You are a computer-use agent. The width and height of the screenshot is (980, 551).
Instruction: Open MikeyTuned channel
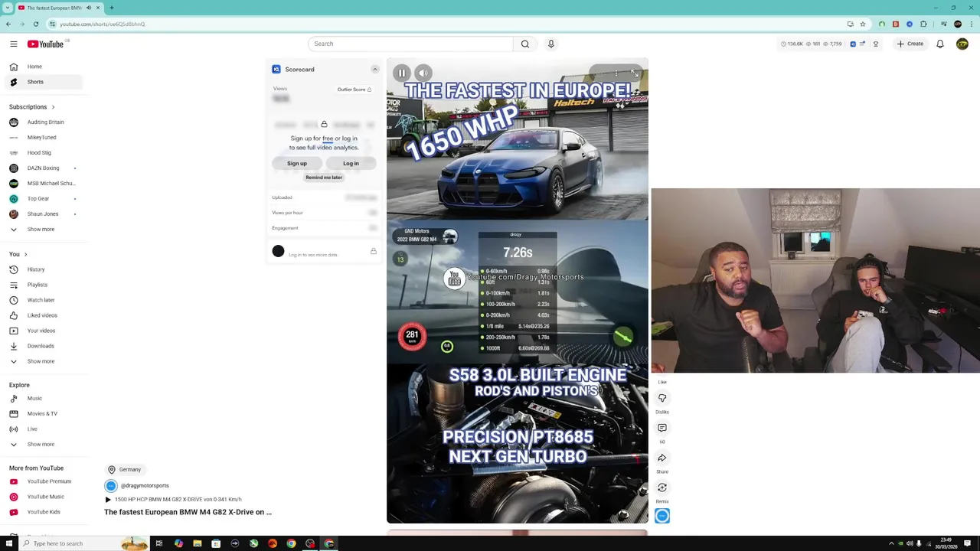click(43, 137)
